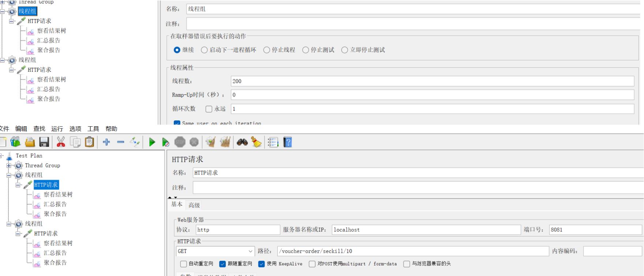Viewport: 644px width, 276px height.
Task: Open the 编辑 menu
Action: click(21, 128)
